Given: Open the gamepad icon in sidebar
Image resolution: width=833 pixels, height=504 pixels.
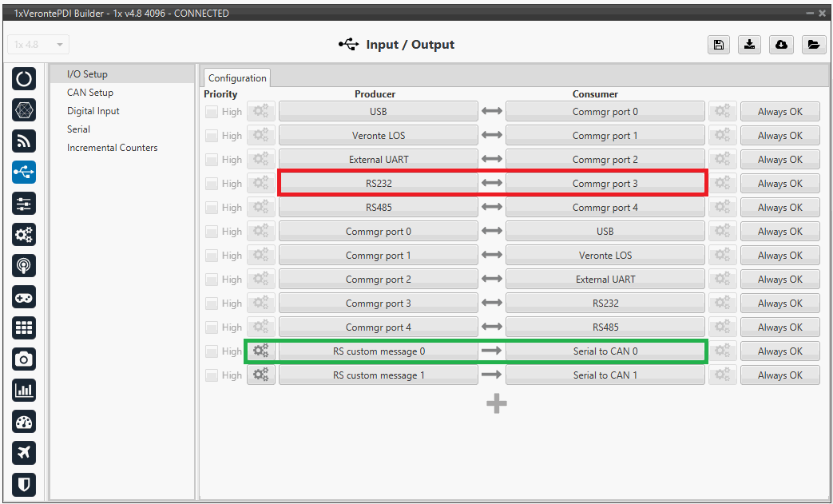Looking at the screenshot, I should (x=24, y=297).
